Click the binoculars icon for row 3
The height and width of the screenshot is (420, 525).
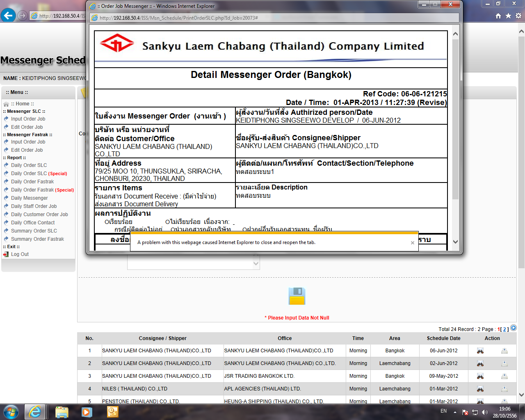point(480,376)
